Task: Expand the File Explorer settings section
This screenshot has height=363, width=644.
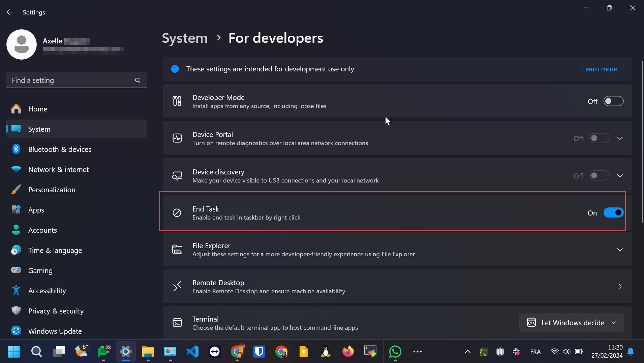Action: 619,250
